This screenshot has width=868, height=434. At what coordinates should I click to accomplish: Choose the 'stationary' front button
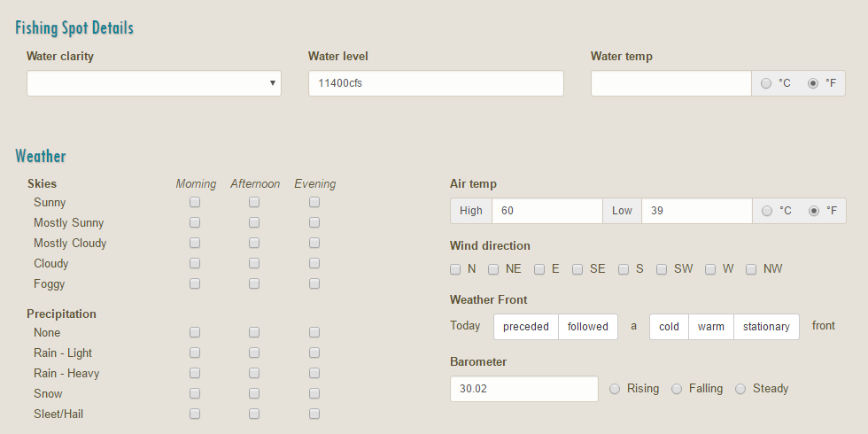click(766, 327)
